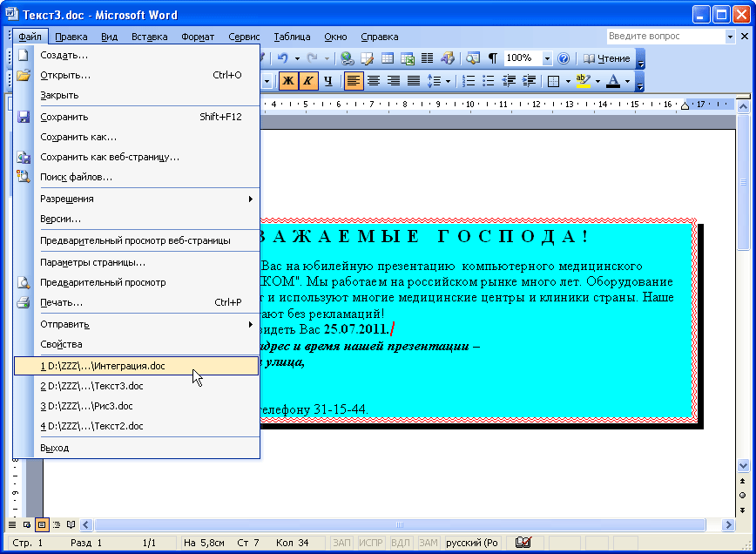Toggle underline formatting (Ч)
Image resolution: width=756 pixels, height=554 pixels.
(328, 81)
